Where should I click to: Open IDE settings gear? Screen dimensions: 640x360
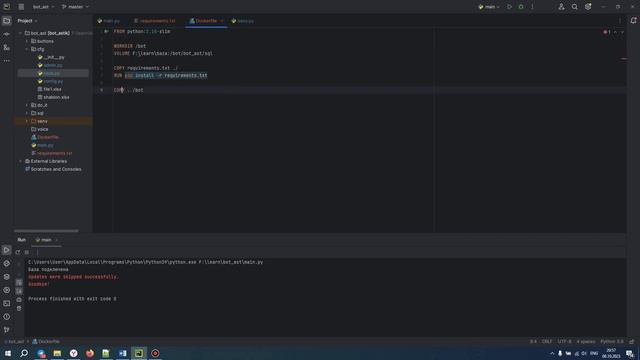coord(588,7)
